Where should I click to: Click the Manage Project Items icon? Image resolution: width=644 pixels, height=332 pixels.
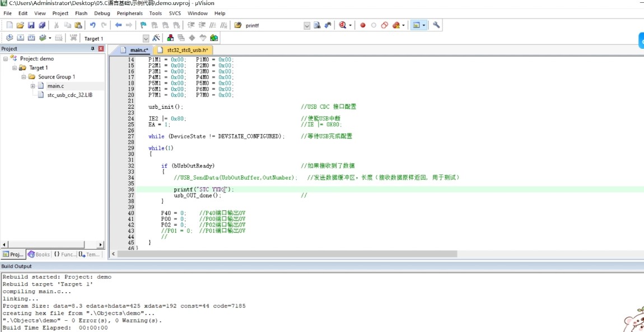pos(170,38)
